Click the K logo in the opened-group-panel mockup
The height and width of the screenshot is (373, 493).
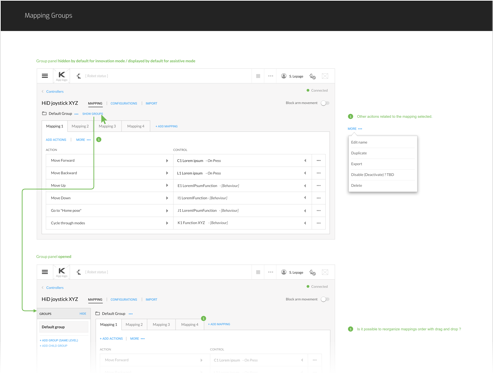click(62, 271)
